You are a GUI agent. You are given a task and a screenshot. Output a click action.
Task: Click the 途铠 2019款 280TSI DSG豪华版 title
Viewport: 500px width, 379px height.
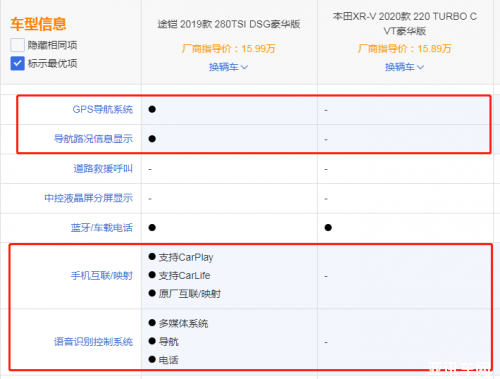pos(229,24)
